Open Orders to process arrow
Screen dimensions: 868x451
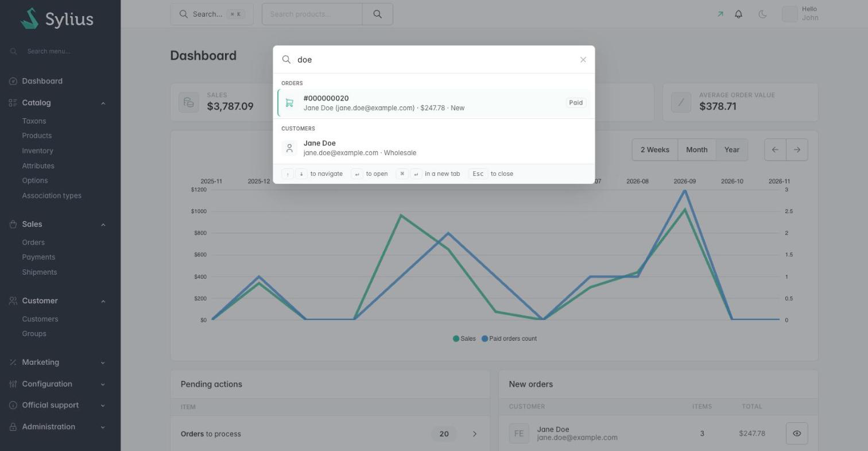click(x=474, y=434)
